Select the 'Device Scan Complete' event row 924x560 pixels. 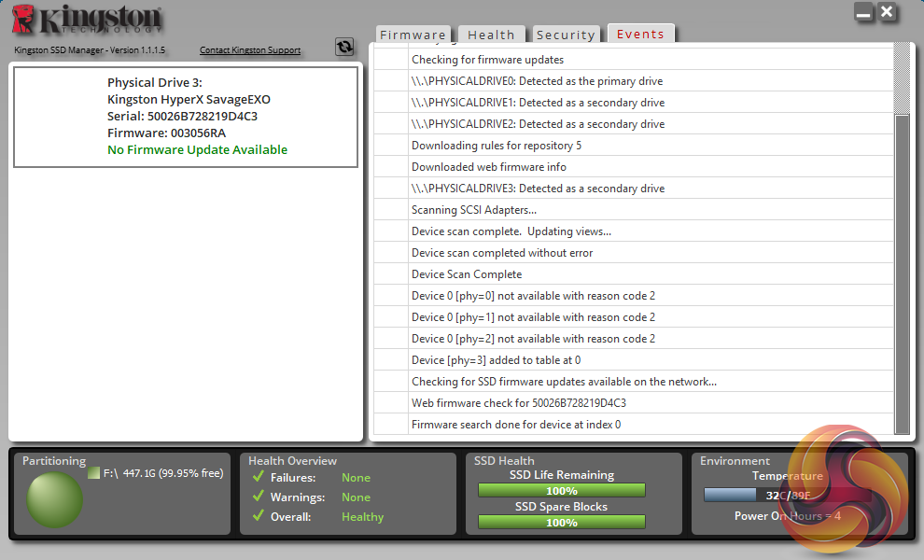(634, 274)
